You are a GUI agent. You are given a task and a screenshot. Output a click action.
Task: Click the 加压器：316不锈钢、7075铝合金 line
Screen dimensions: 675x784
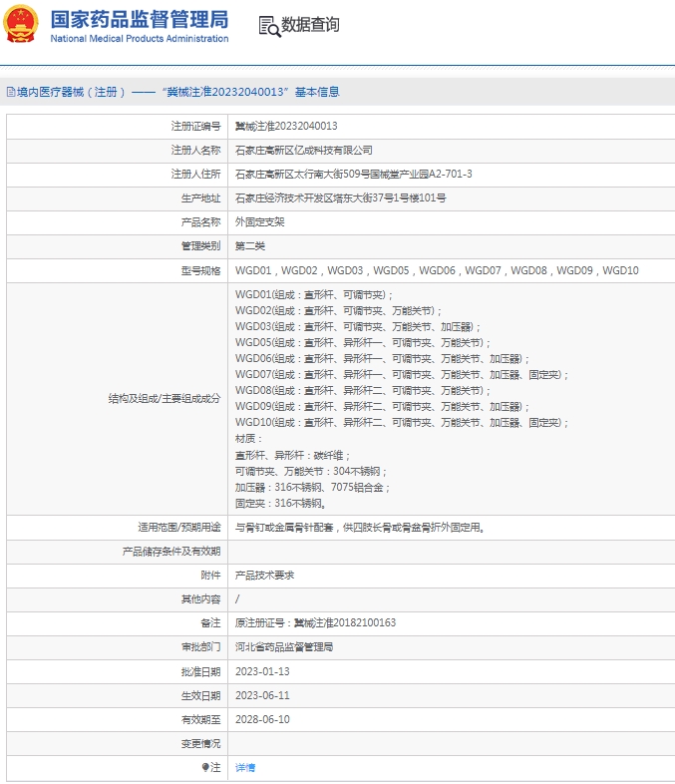tap(312, 488)
